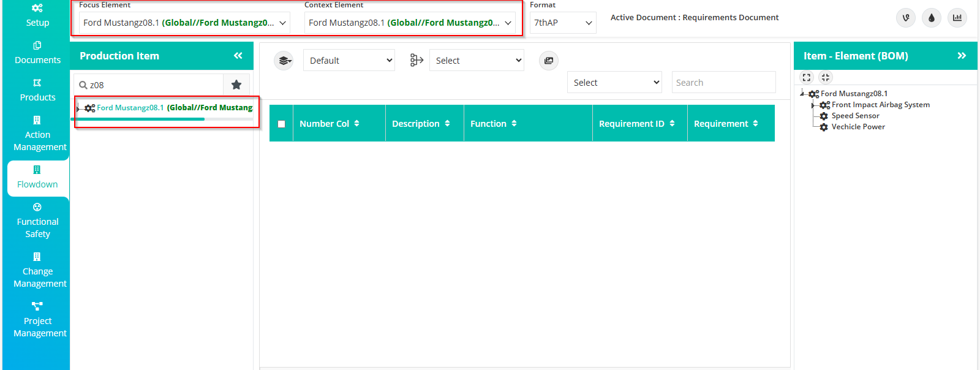Open the Select dropdown beside Search field
This screenshot has height=370, width=980.
(615, 82)
